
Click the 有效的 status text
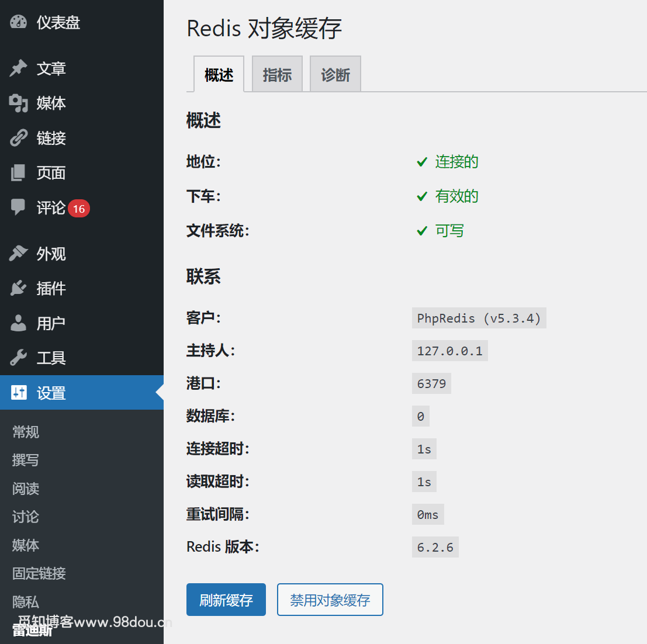coord(457,196)
